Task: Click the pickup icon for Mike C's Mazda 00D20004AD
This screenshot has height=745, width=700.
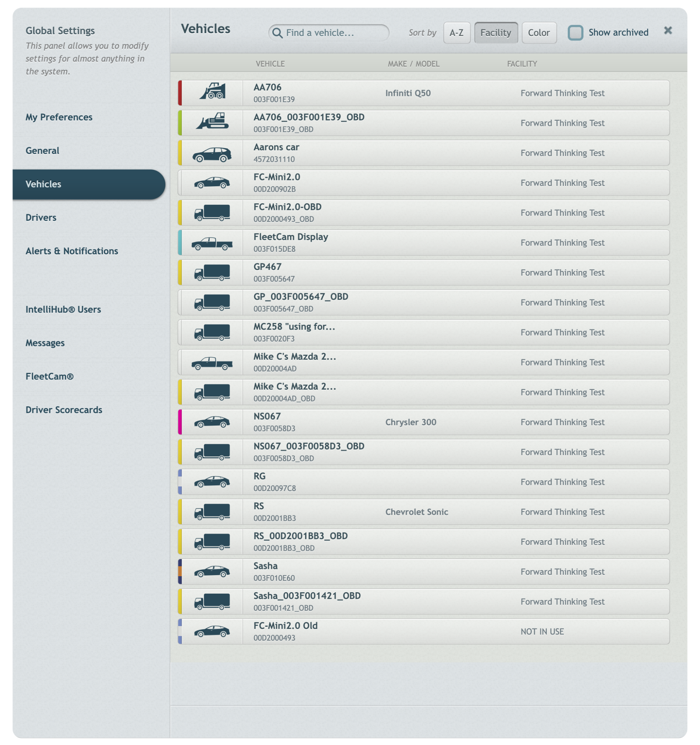Action: (x=212, y=363)
